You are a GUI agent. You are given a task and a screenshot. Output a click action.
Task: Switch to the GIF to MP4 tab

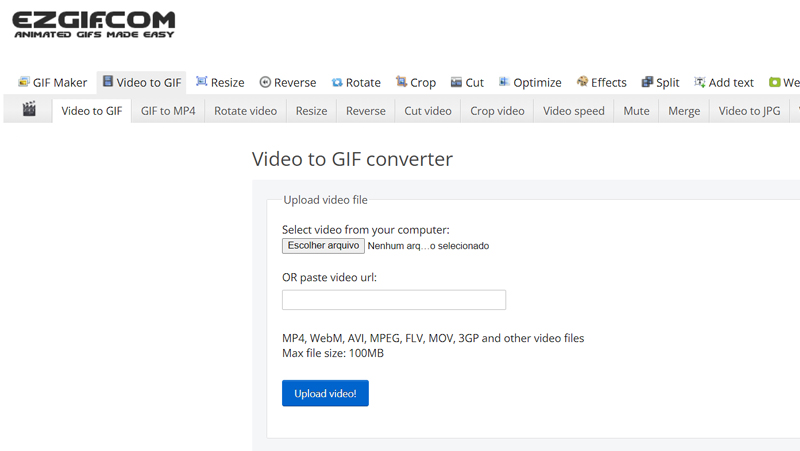pyautogui.click(x=168, y=111)
